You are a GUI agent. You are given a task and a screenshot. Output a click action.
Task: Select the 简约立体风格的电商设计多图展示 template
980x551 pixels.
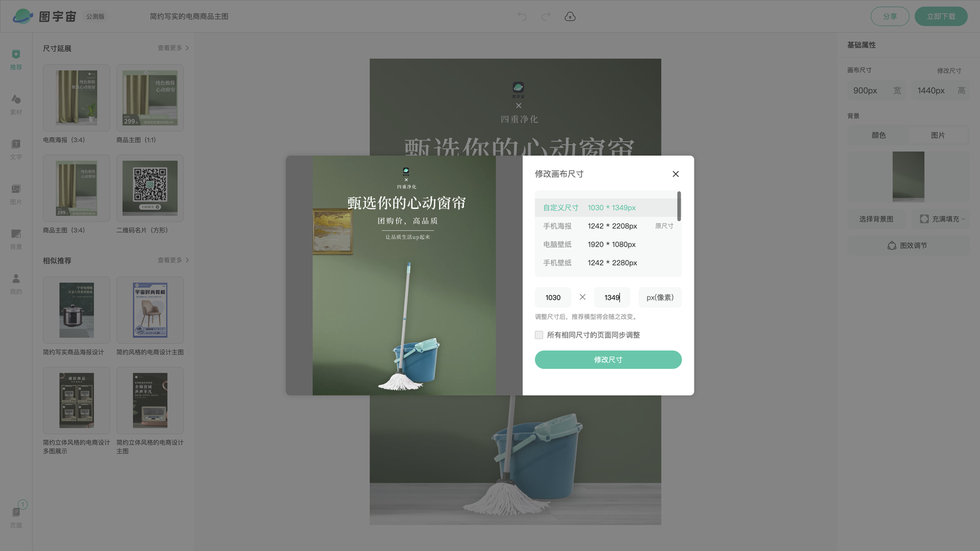(76, 400)
